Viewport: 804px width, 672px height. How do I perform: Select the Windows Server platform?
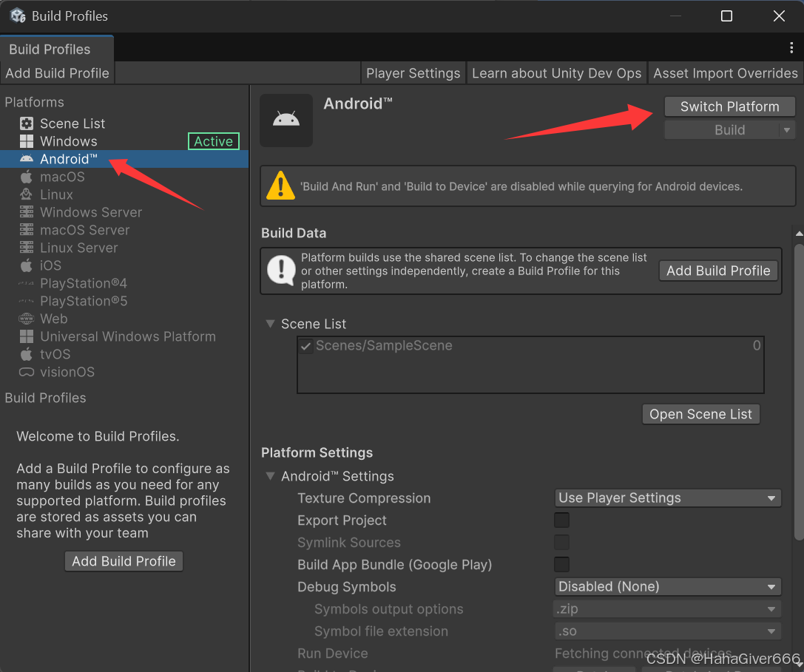pos(124,212)
